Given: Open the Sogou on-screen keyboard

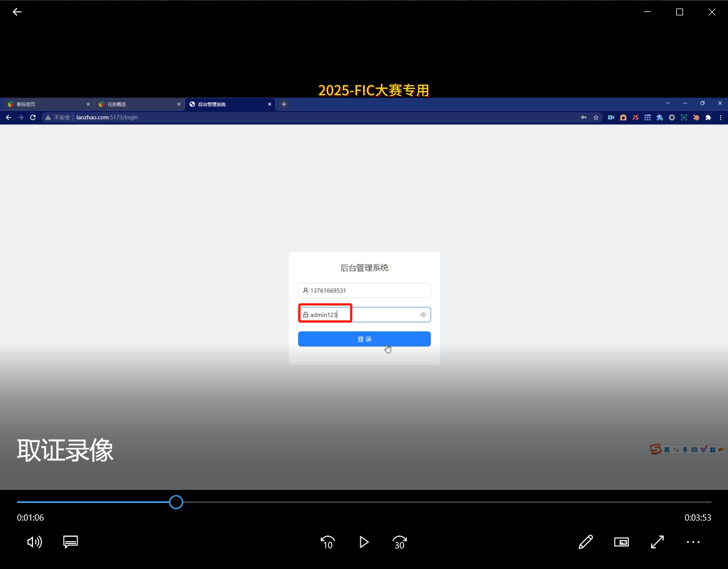Looking at the screenshot, I should coord(695,449).
